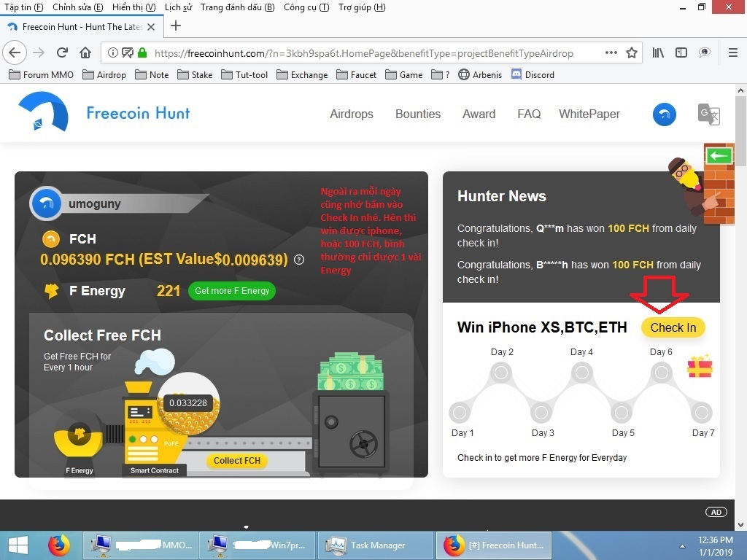The height and width of the screenshot is (560, 747).
Task: Open the Trợ giúp menu
Action: 362,7
